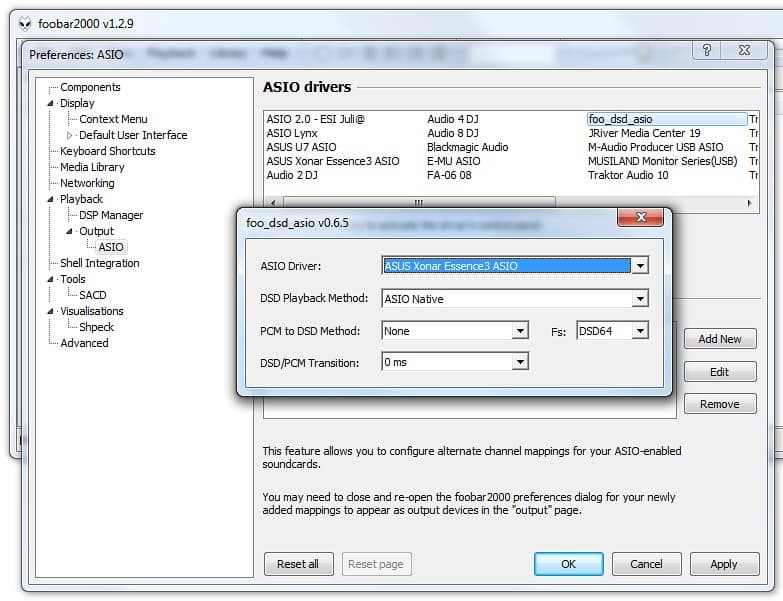
Task: Open Shpeck preferences page
Action: click(x=96, y=327)
